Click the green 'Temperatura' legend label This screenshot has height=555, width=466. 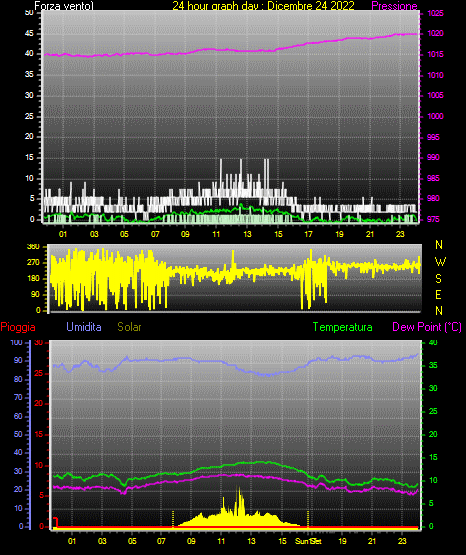[343, 327]
